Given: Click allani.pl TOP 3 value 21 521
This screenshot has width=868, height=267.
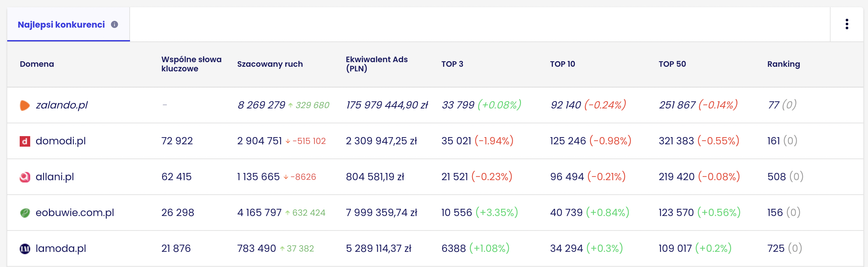Looking at the screenshot, I should click(455, 177).
